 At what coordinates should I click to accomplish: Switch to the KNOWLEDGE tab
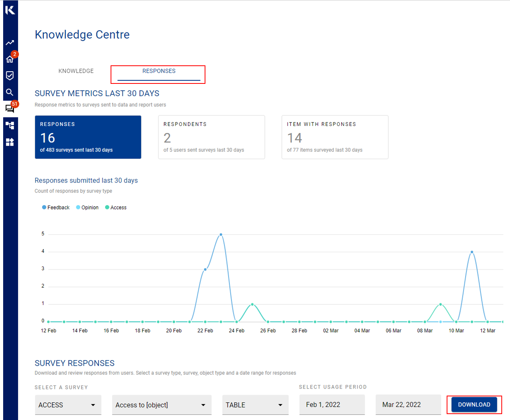pos(76,71)
